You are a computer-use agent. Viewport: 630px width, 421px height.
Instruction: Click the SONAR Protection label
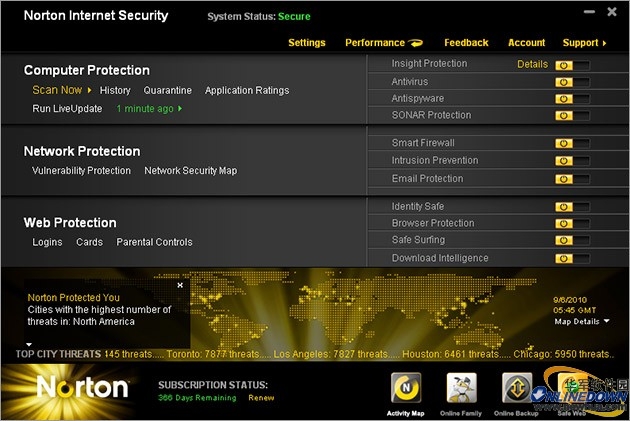431,115
